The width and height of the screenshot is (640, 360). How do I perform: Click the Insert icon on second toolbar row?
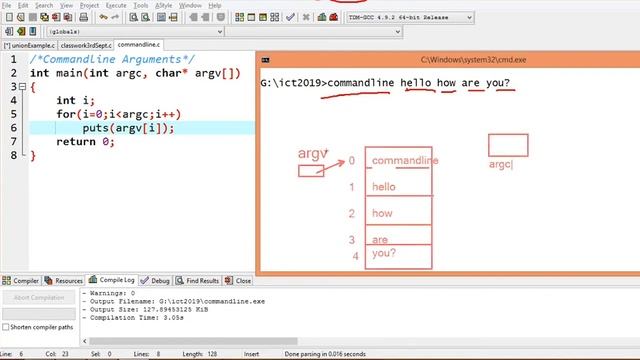click(x=9, y=31)
